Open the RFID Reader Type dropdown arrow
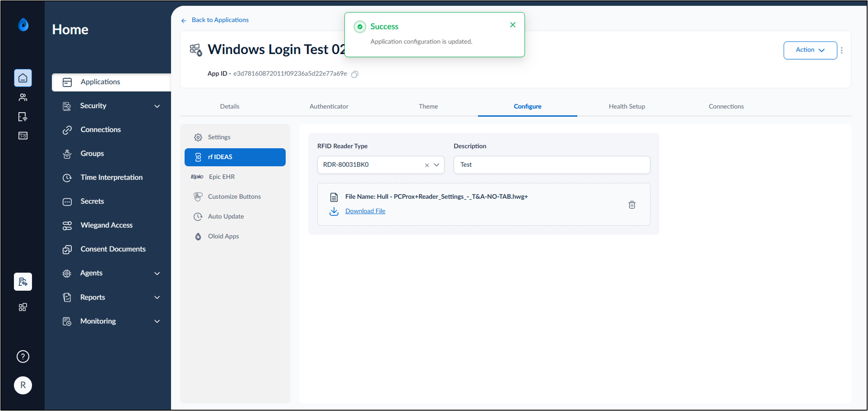Viewport: 868px width, 411px height. coord(437,165)
